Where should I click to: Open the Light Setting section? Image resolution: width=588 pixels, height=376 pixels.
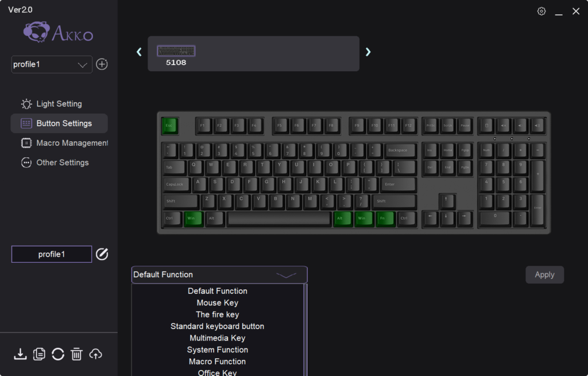(x=59, y=104)
